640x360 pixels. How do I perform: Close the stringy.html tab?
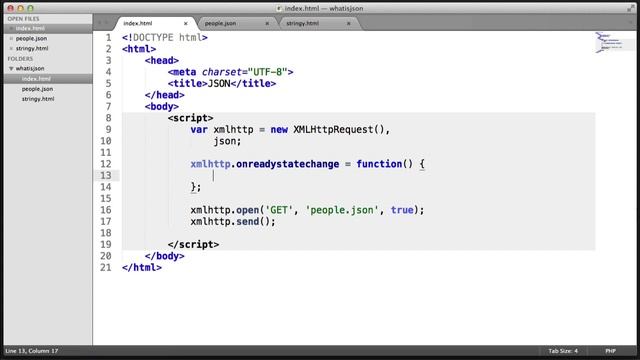pos(349,24)
